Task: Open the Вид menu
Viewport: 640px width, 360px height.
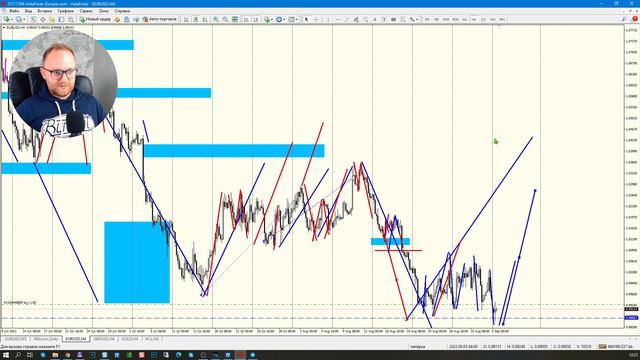Action: click(28, 11)
